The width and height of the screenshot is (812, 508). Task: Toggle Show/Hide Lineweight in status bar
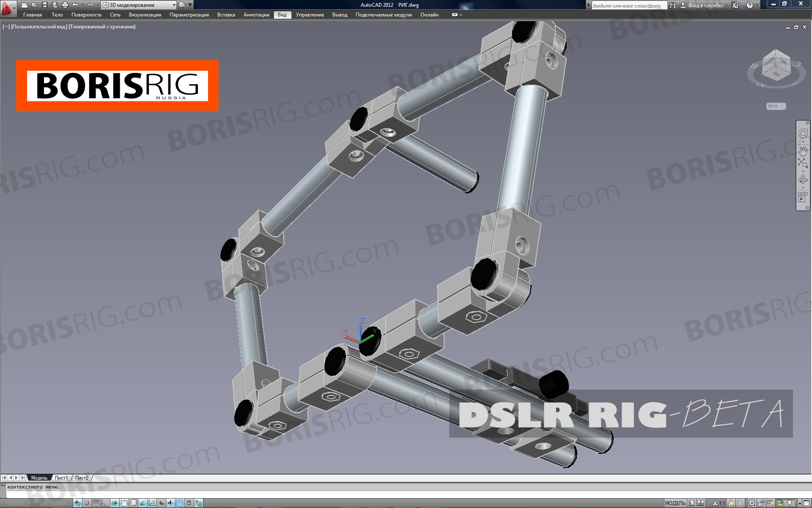(170, 503)
